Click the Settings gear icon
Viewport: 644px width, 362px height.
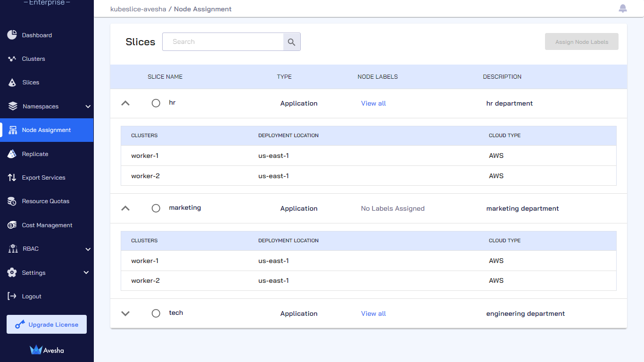click(x=12, y=272)
